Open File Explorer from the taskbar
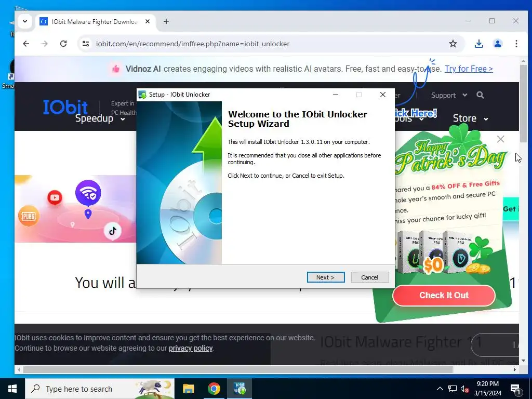 tap(188, 389)
